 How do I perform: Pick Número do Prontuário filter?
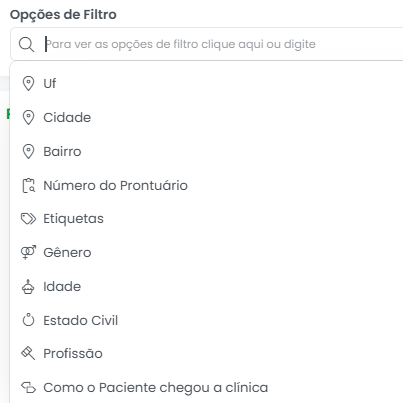207,186
